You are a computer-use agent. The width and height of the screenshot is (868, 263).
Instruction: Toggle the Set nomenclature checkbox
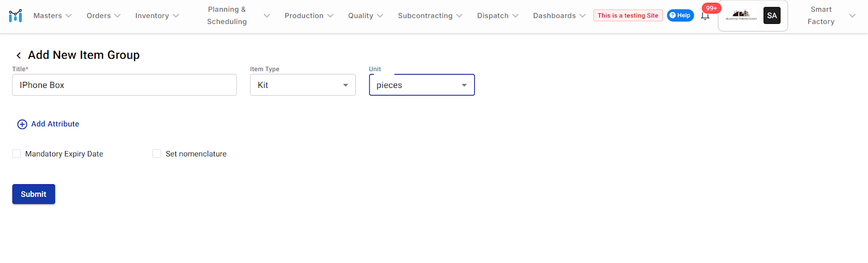click(157, 154)
